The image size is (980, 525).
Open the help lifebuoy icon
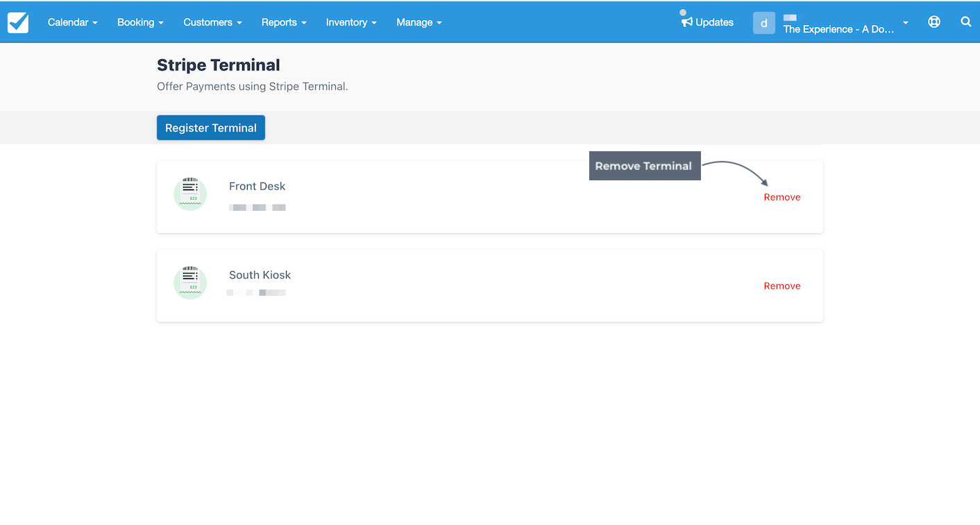(934, 21)
